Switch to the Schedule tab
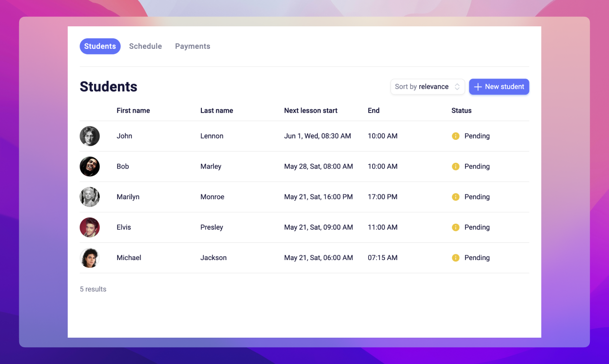This screenshot has height=364, width=609. click(145, 46)
